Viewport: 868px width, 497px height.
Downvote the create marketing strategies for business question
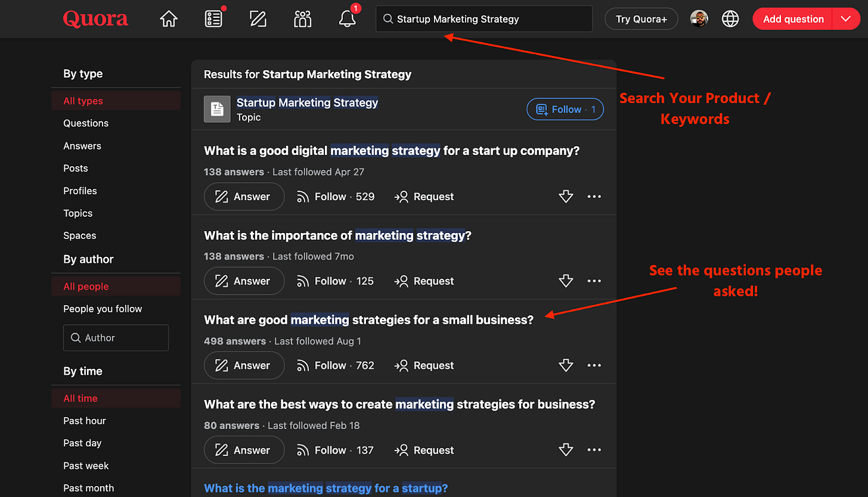tap(566, 451)
